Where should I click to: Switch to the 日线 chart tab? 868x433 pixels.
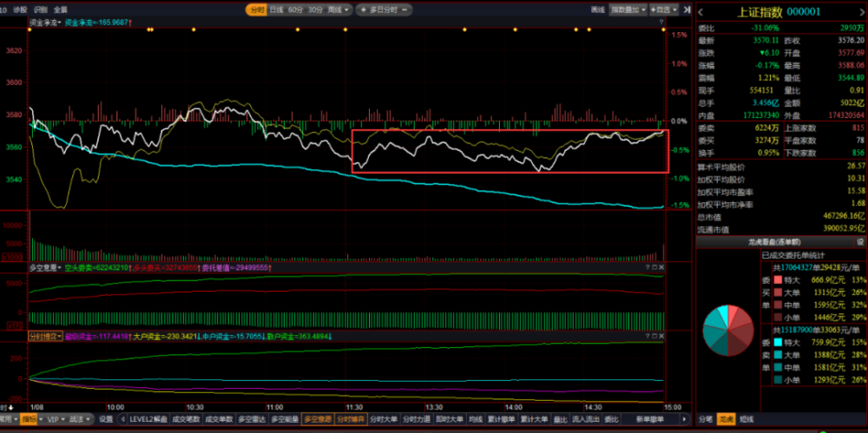pos(276,10)
